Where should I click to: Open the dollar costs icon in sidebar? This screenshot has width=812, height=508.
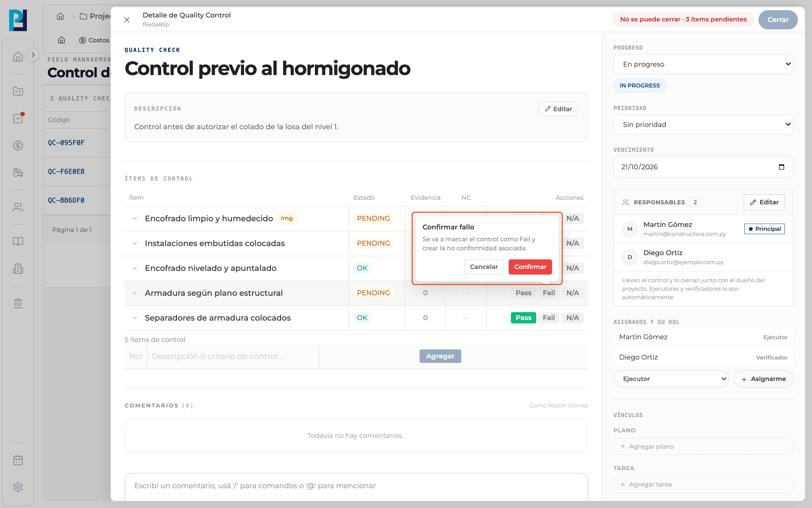18,145
